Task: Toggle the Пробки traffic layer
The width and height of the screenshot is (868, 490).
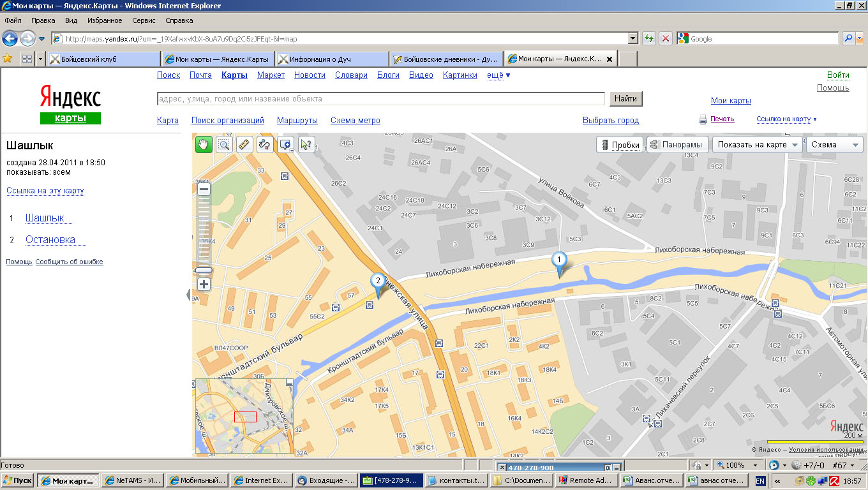Action: 619,145
